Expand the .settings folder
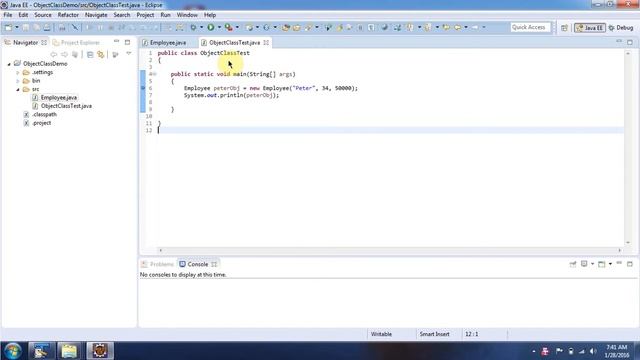Image resolution: width=640 pixels, height=360 pixels. pos(18,73)
